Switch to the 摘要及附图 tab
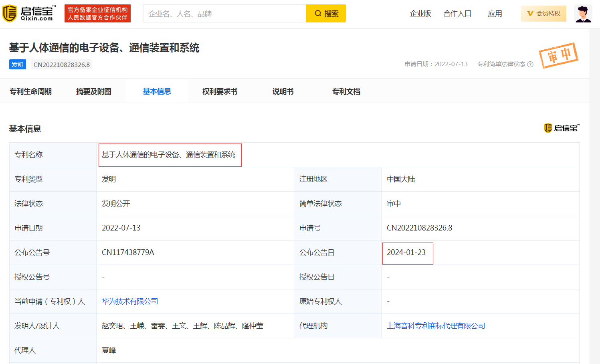The height and width of the screenshot is (364, 600). (x=93, y=91)
